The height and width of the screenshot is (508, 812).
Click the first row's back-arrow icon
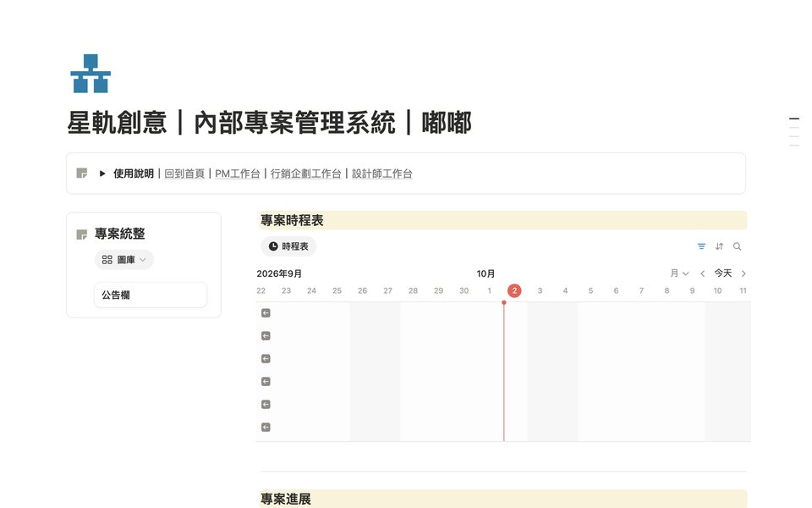coord(266,313)
